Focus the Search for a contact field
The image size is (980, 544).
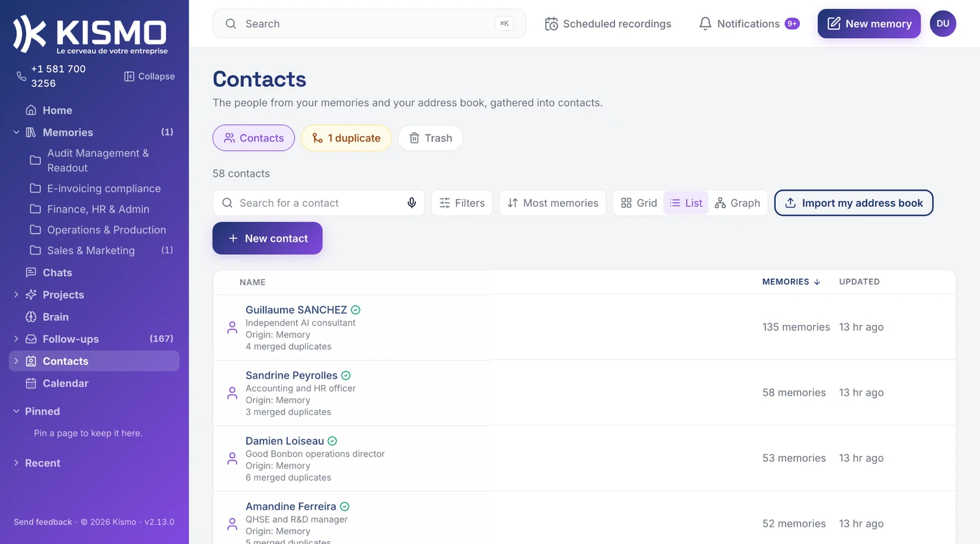tap(318, 203)
